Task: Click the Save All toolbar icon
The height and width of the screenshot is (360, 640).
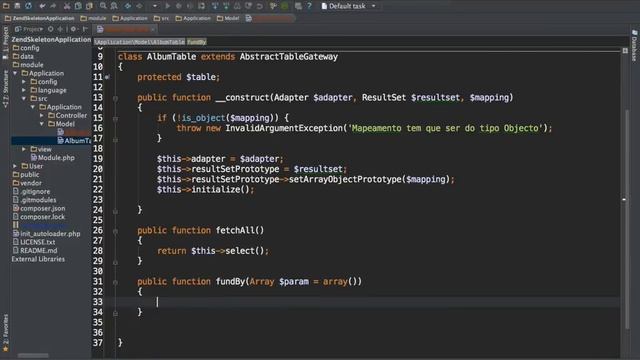Action: tap(17, 6)
